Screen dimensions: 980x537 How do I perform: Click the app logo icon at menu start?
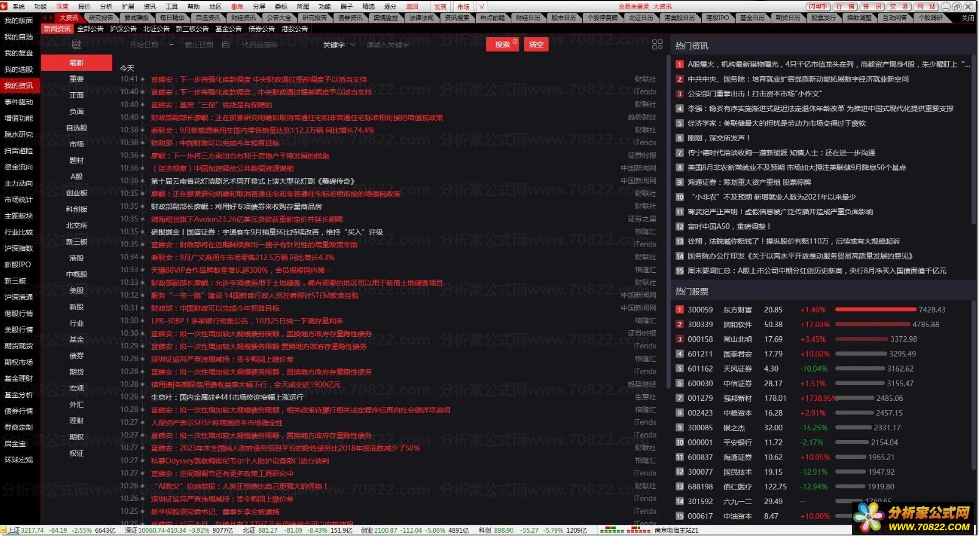pyautogui.click(x=4, y=6)
